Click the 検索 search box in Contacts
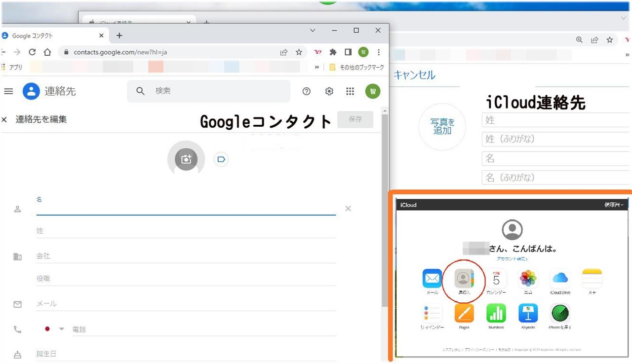Image resolution: width=632 pixels, height=364 pixels. click(x=207, y=91)
